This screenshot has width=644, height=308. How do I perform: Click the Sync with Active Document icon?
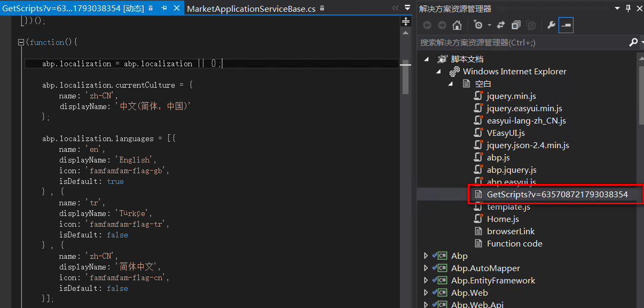tap(501, 25)
